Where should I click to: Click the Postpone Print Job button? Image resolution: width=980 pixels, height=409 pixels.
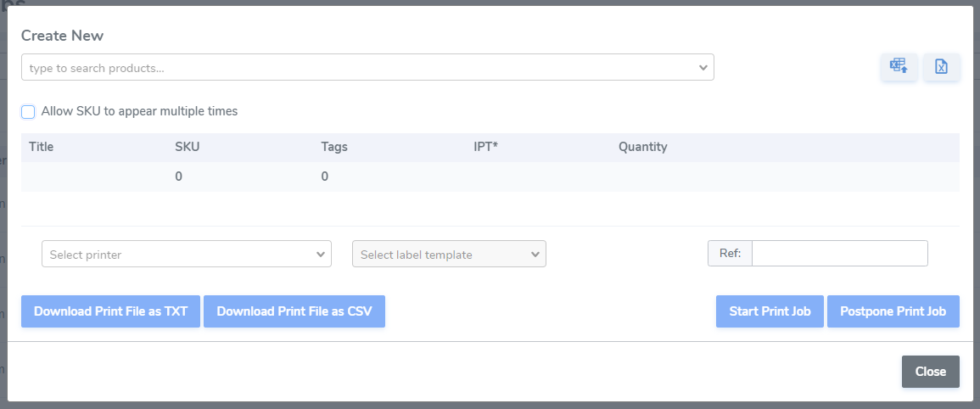[x=893, y=311]
